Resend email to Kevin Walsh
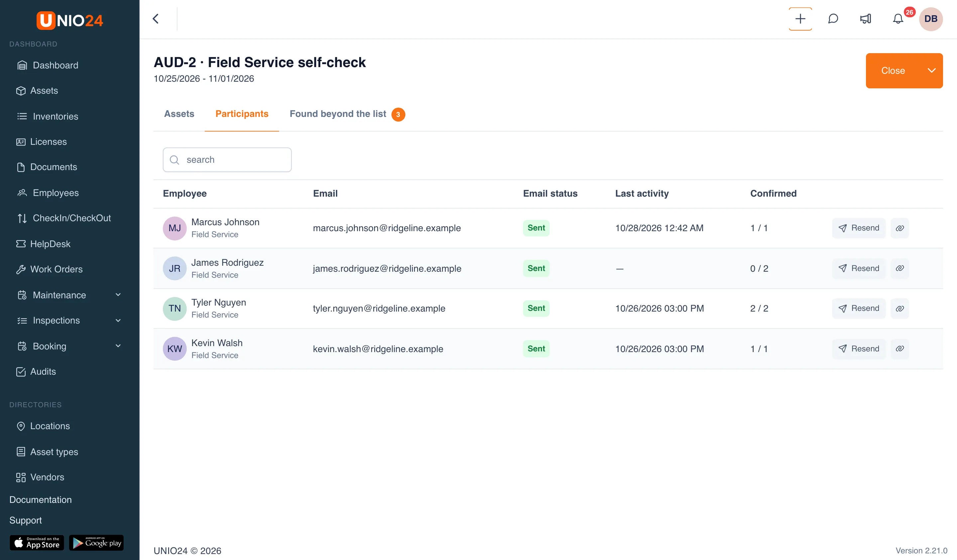Screen dimensions: 957x560 [x=858, y=348]
